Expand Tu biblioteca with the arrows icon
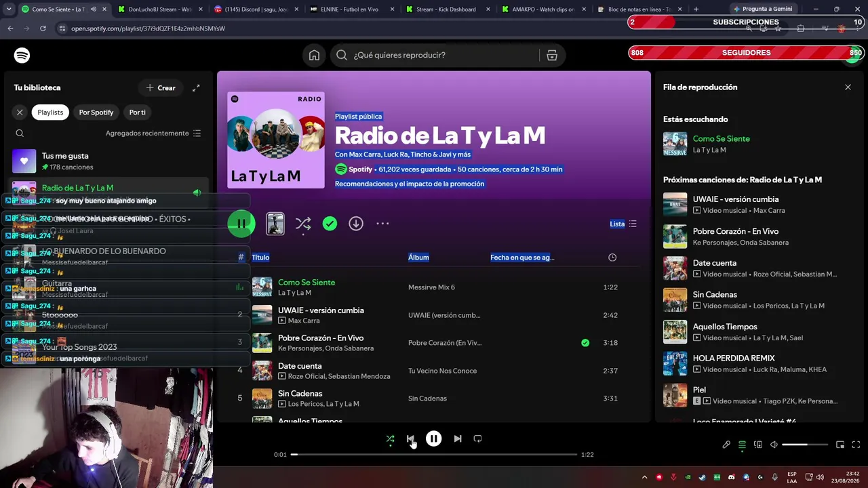This screenshot has width=868, height=488. pyautogui.click(x=196, y=88)
